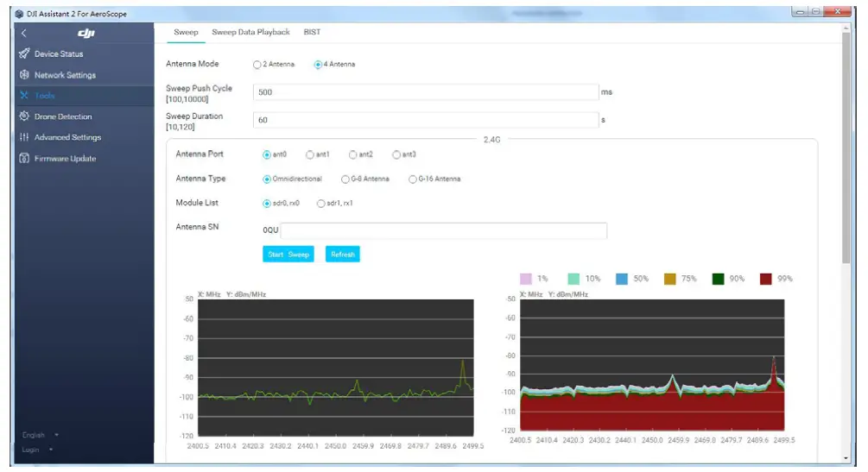Click the Sweep Duration input field
This screenshot has width=868, height=472.
425,120
